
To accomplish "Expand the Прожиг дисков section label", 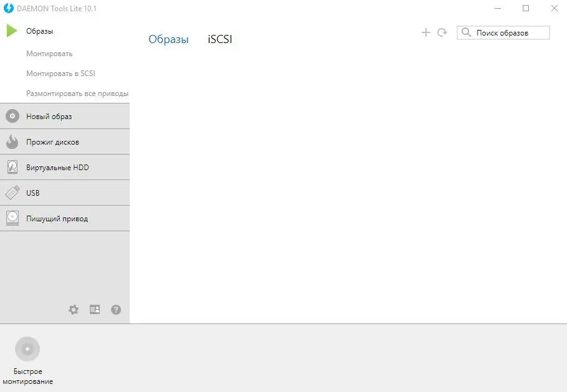I will (x=52, y=142).
